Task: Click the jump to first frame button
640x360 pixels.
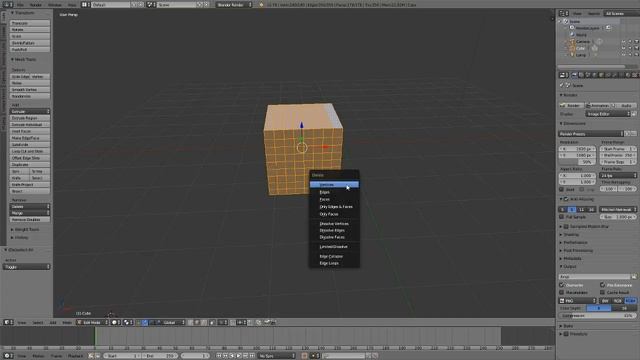Action: tap(219, 356)
